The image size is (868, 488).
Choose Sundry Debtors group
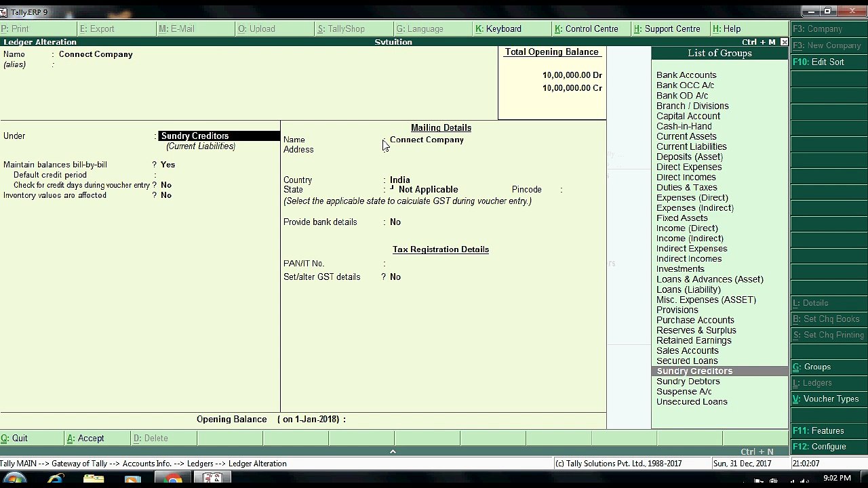click(x=688, y=381)
